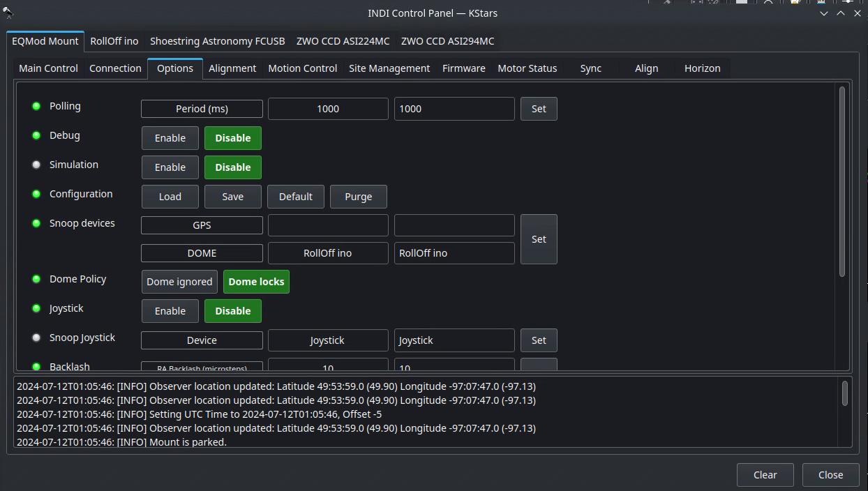Switch to ZWO CCD ASI294MC tab
The height and width of the screenshot is (491, 868).
pos(447,41)
